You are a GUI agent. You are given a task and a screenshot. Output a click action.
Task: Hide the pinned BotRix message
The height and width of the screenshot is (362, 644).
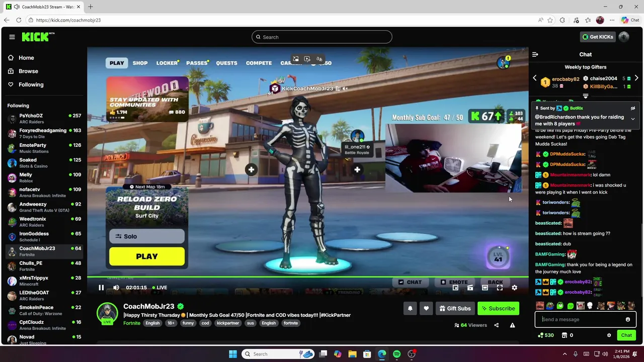tap(633, 108)
